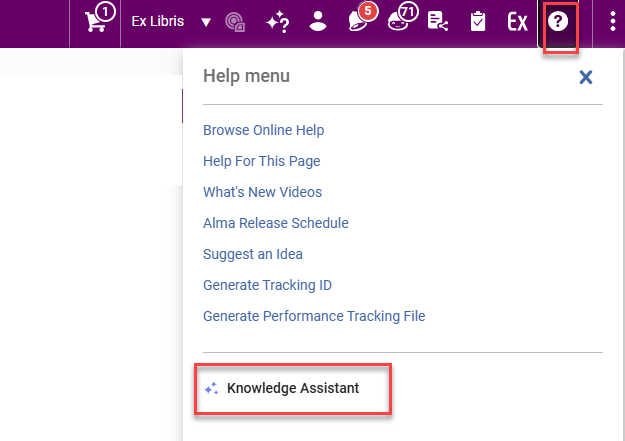Open Browse Online Help link
The width and height of the screenshot is (625, 441).
[263, 130]
